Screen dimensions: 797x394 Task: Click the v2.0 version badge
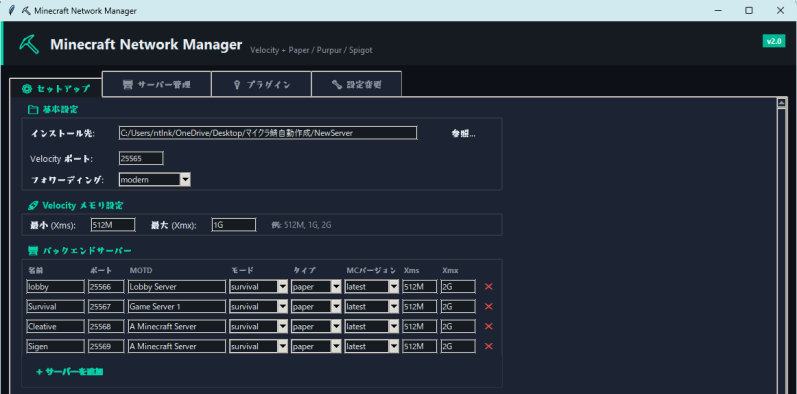[x=774, y=41]
